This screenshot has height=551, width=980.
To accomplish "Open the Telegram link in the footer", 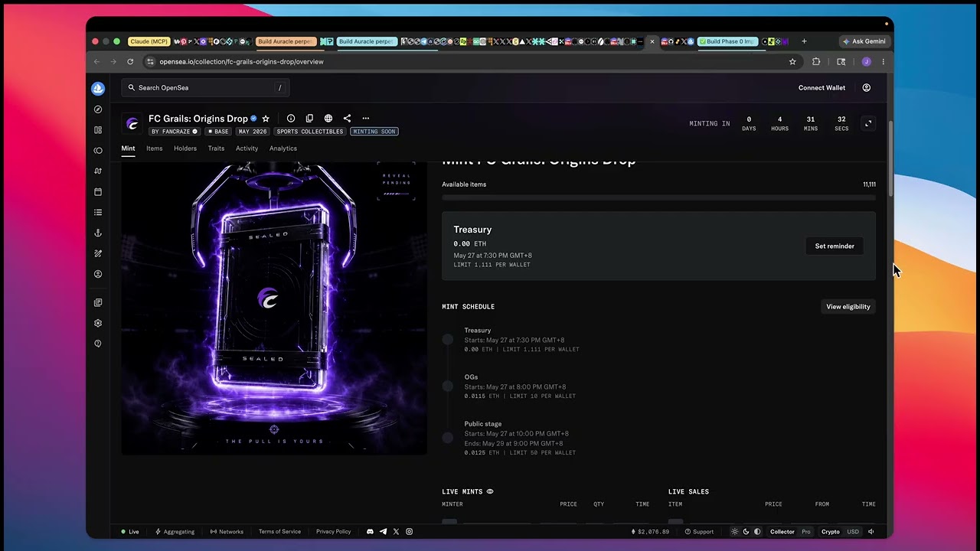I will click(384, 532).
